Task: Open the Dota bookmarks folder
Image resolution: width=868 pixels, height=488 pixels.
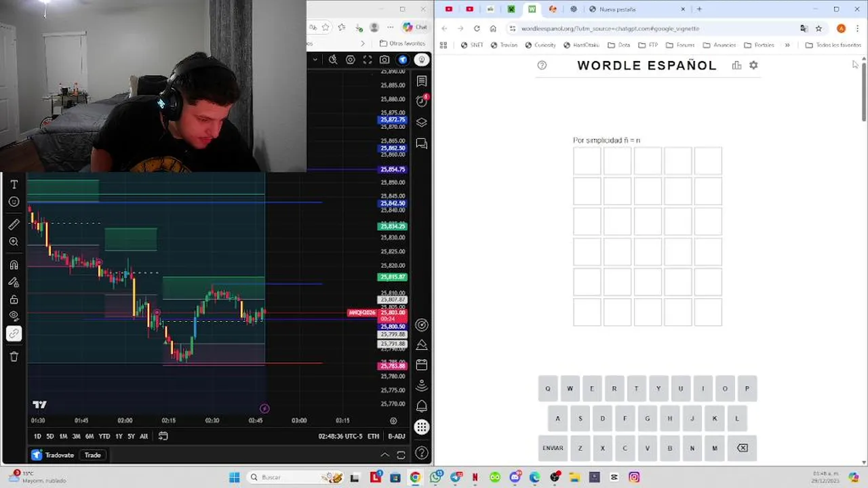Action: [x=618, y=45]
